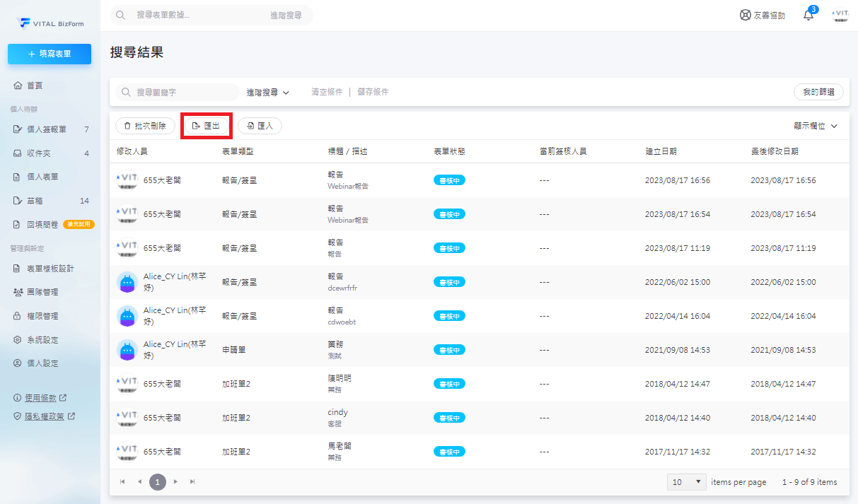Open the items per page dropdown
Screen dimensions: 858x504
tap(687, 482)
